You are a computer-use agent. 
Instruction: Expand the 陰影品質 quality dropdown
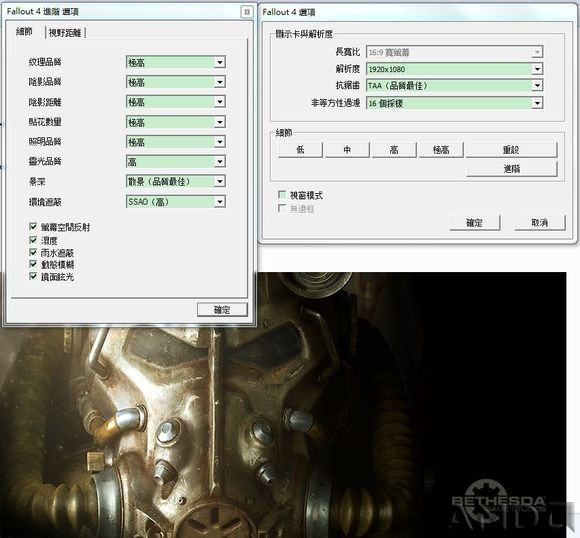tap(220, 82)
